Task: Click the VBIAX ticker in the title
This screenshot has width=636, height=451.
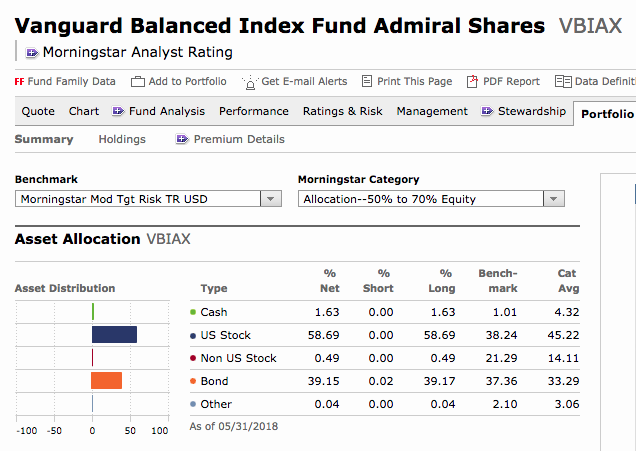Action: [590, 26]
